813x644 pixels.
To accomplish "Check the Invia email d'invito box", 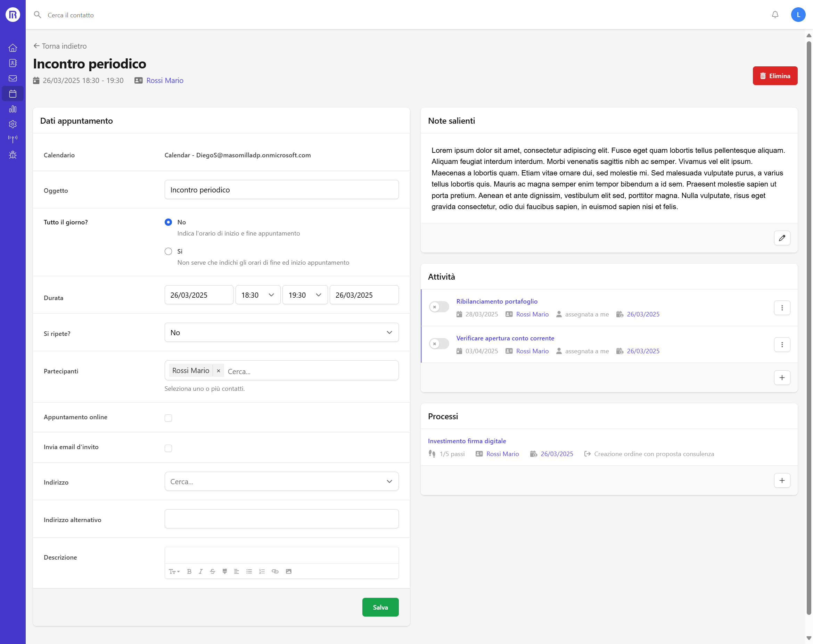I will (x=168, y=448).
